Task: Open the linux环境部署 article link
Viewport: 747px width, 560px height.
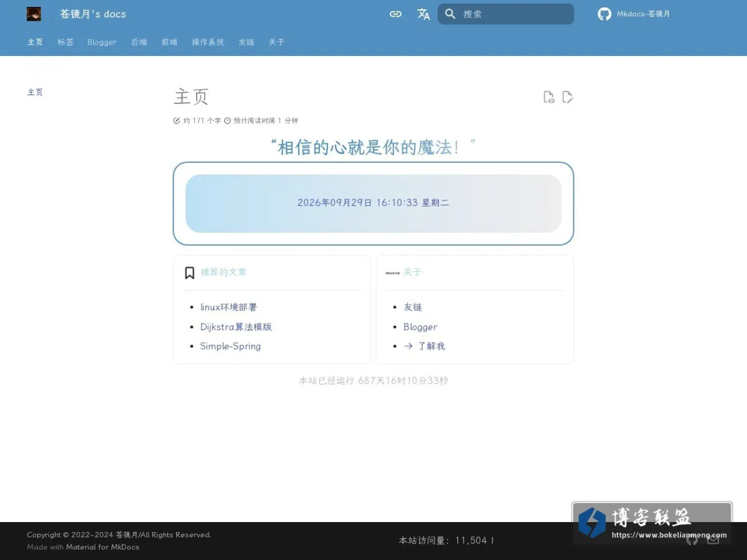Action: pyautogui.click(x=228, y=307)
